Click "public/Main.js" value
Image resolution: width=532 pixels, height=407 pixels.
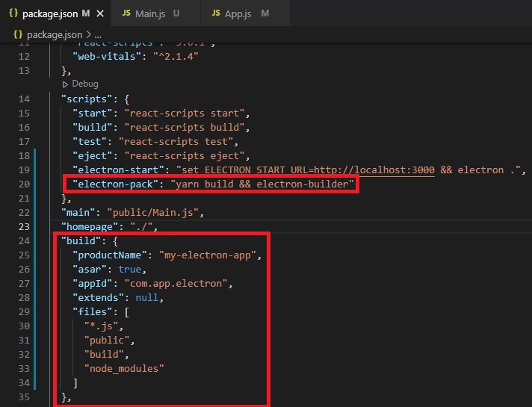point(152,213)
